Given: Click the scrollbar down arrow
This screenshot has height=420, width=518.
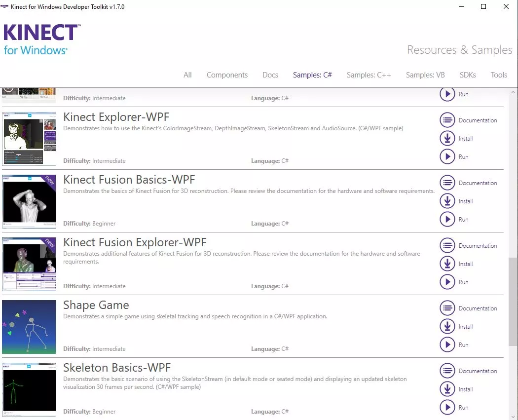Looking at the screenshot, I should [513, 416].
